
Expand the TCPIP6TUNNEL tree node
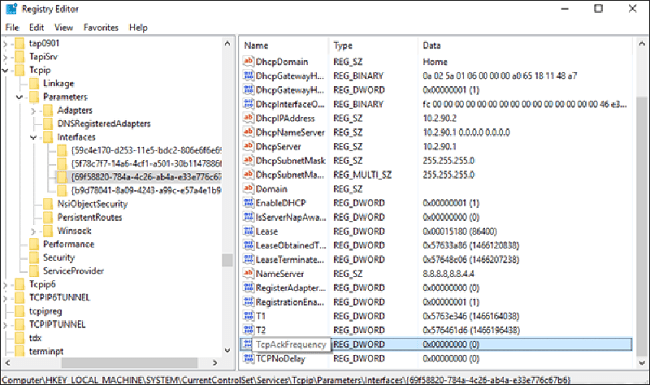(x=5, y=298)
